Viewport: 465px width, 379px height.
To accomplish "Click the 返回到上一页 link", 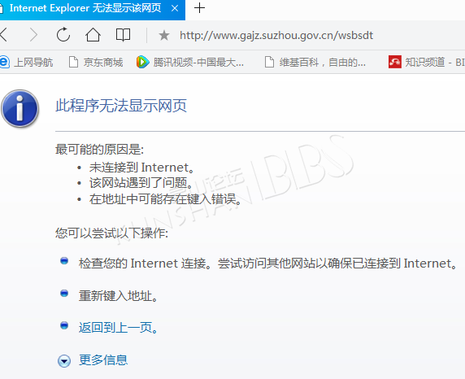I will [118, 328].
